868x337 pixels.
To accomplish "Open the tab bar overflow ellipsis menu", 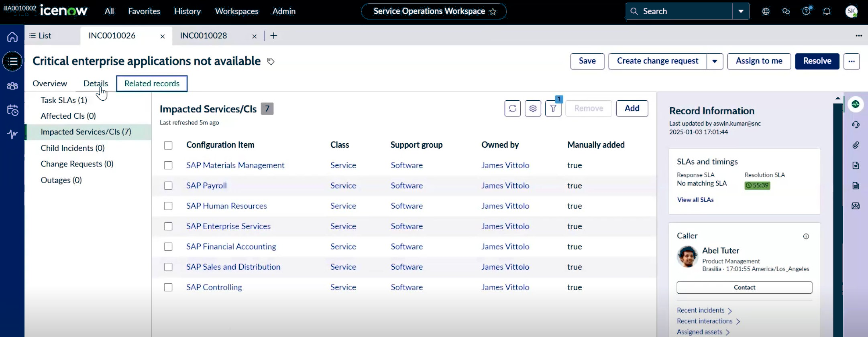I will [x=859, y=36].
